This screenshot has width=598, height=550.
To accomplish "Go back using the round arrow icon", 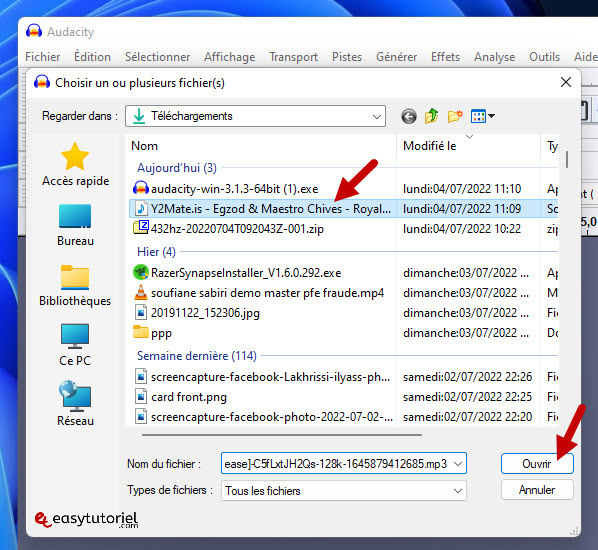I will (408, 116).
